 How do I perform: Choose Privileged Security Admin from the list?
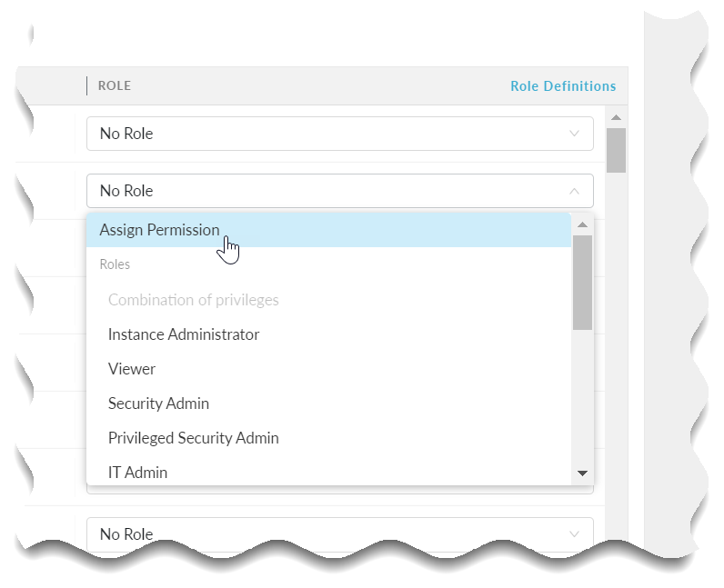(x=193, y=438)
